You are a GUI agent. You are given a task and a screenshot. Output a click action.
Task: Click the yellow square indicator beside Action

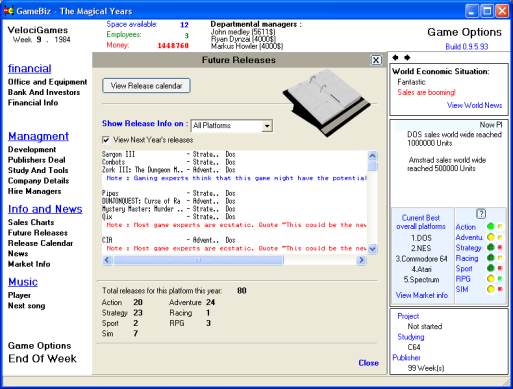(500, 227)
